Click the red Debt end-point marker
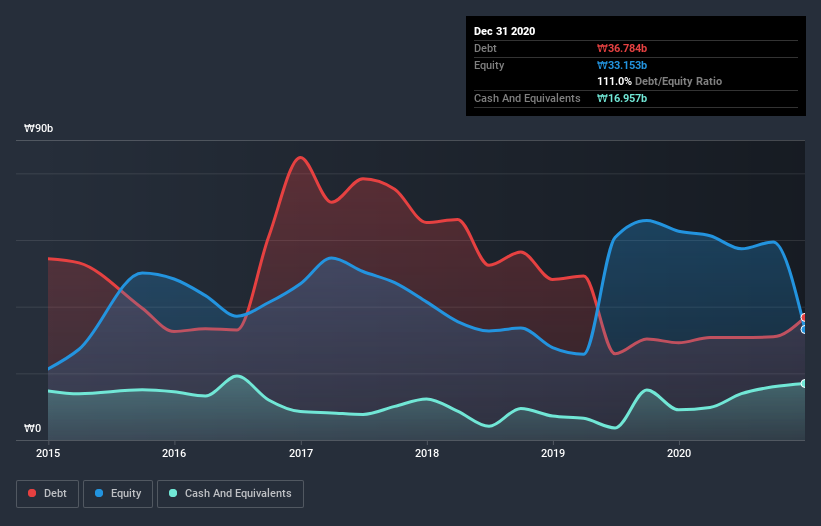 click(804, 318)
